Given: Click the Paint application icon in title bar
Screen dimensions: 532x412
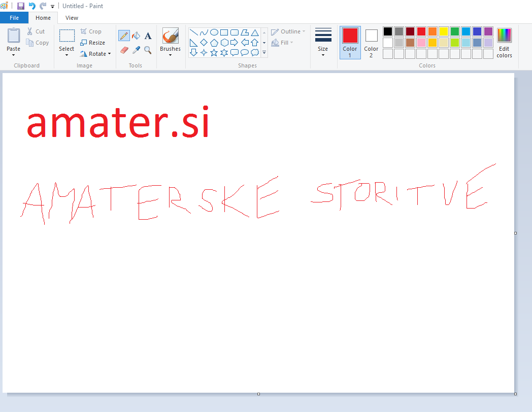Looking at the screenshot, I should coord(4,6).
